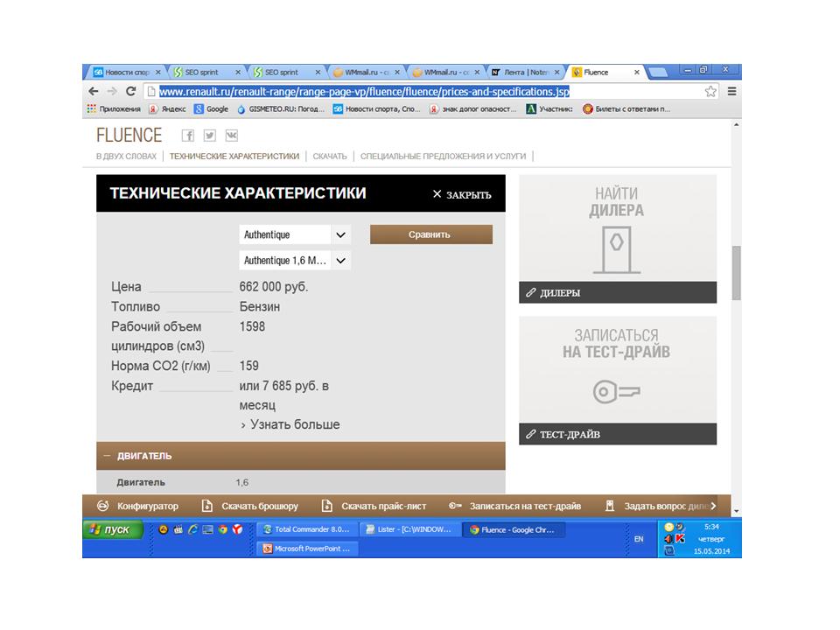Open В ДВУХ СЛОВАХ section
The width and height of the screenshot is (840, 630).
click(126, 157)
